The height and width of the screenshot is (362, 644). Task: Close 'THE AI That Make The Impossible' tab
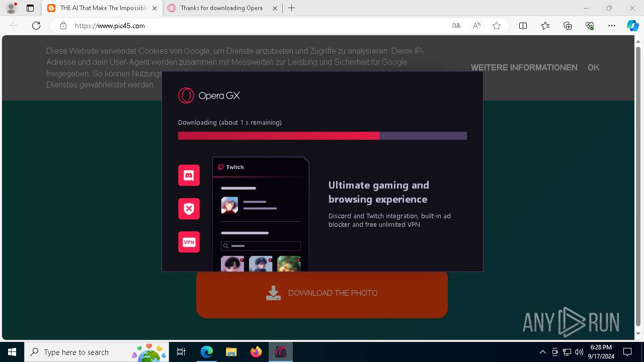click(x=155, y=8)
